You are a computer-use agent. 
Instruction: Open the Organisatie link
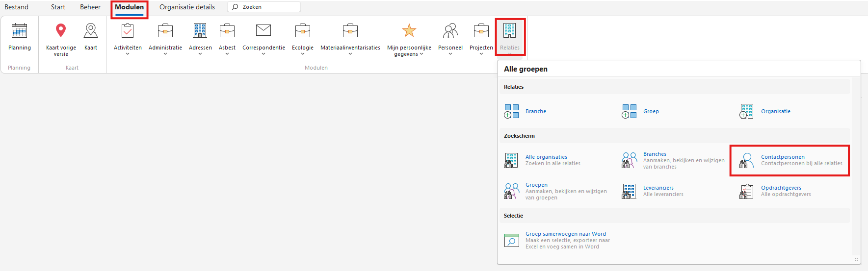pyautogui.click(x=776, y=111)
